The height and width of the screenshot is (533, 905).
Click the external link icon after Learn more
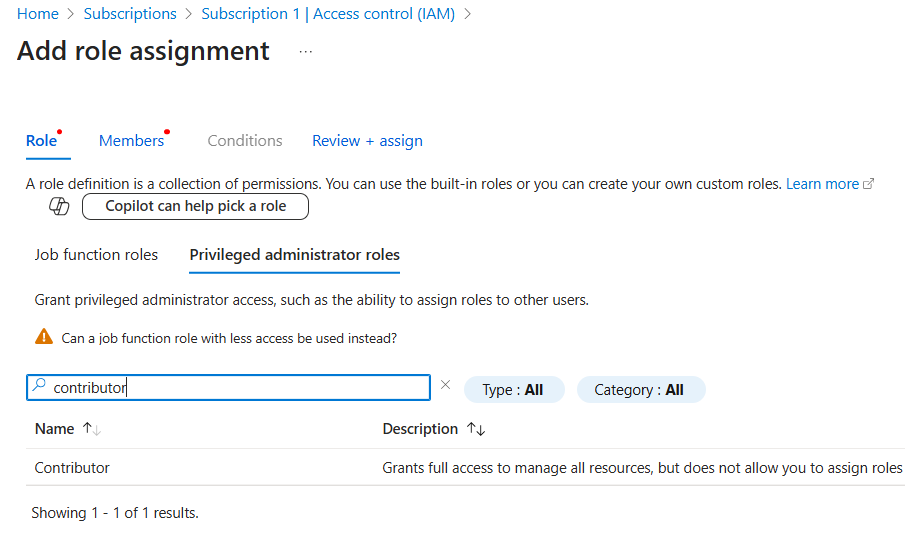[x=868, y=184]
